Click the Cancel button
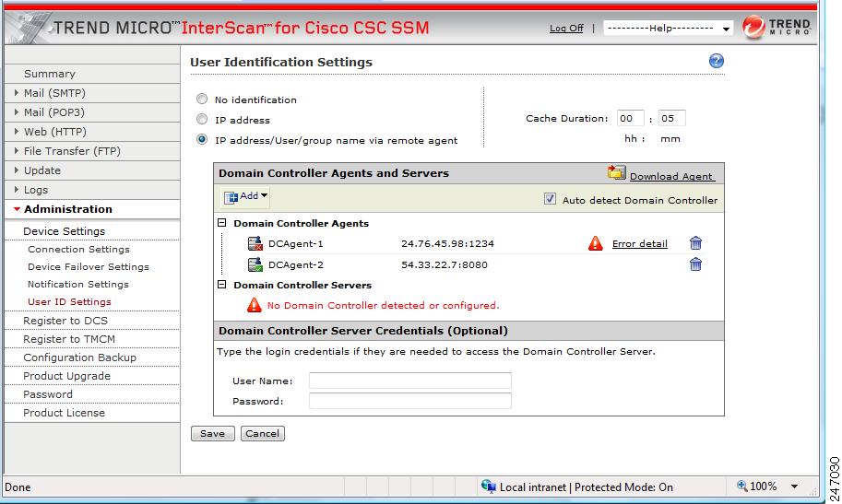Screen dimensions: 842x504 [x=263, y=434]
